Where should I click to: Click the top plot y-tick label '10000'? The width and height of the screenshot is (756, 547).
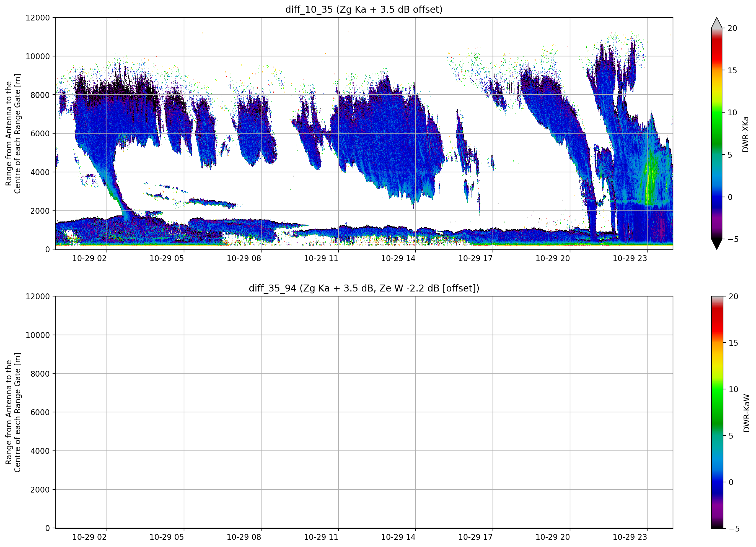[38, 56]
